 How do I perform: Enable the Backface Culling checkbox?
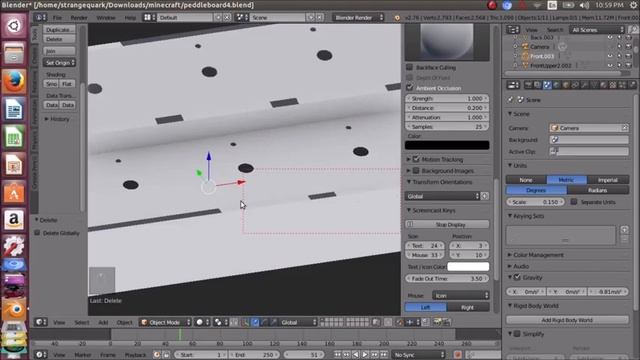[409, 67]
